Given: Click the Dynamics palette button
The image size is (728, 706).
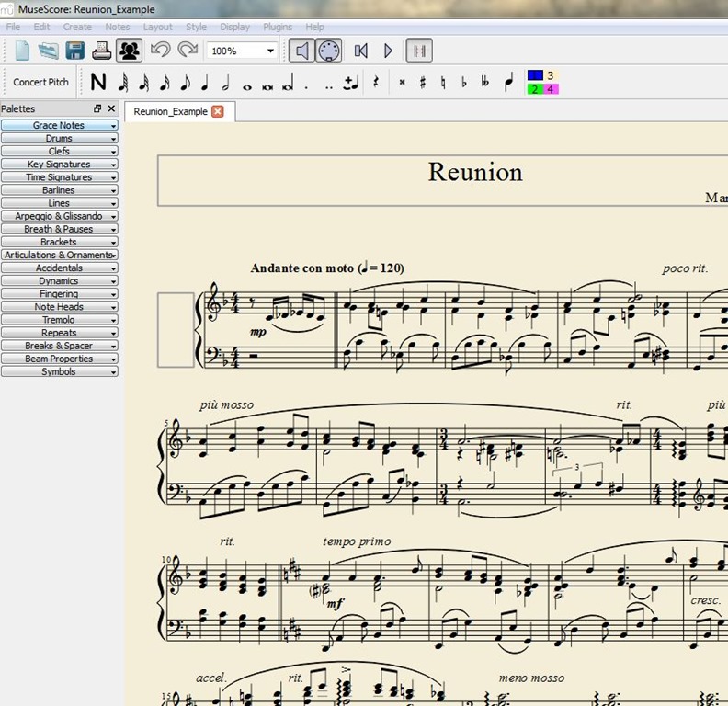Looking at the screenshot, I should (59, 281).
